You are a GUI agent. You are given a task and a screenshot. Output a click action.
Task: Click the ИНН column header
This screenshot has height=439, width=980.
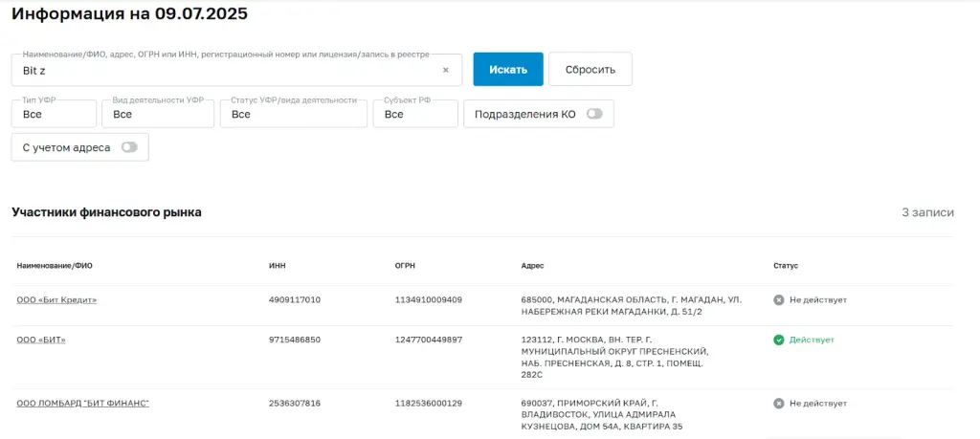[x=278, y=265]
